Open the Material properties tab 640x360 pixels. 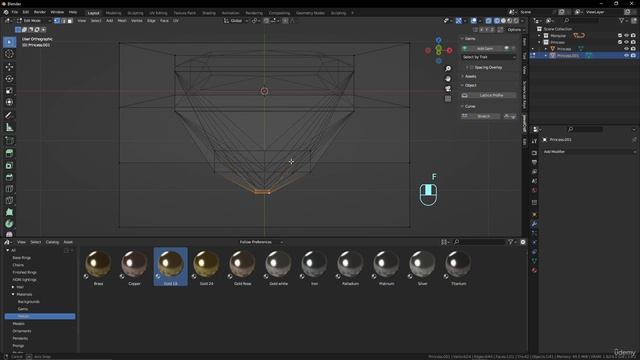click(x=534, y=270)
